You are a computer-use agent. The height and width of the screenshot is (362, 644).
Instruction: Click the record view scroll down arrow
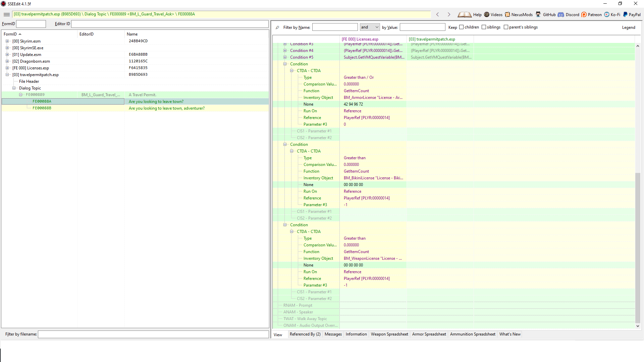638,326
